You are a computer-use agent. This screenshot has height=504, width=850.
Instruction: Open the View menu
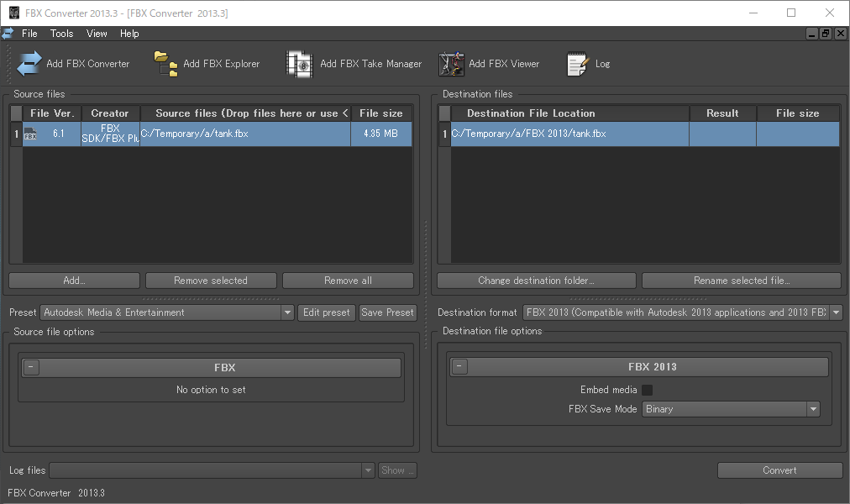coord(97,34)
